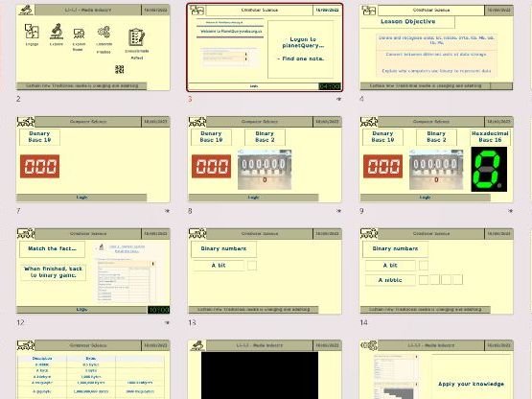
Task: Click slide number '4' label
Action: pyautogui.click(x=361, y=99)
